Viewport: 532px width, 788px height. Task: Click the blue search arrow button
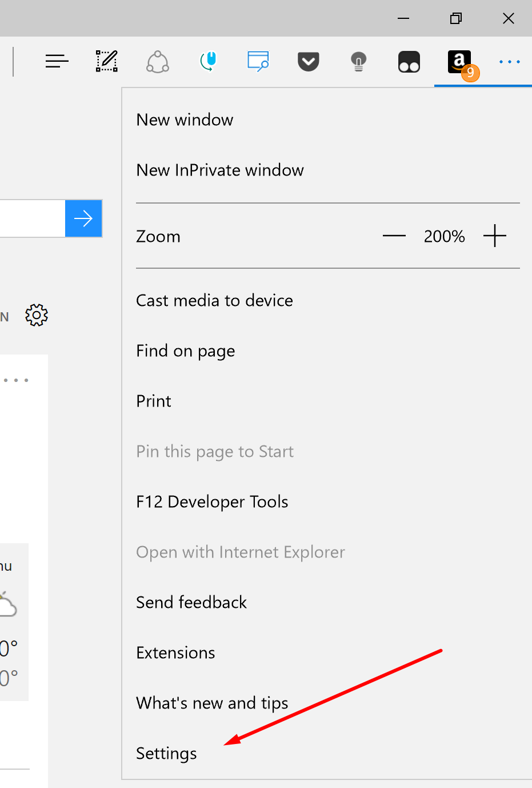pos(83,218)
